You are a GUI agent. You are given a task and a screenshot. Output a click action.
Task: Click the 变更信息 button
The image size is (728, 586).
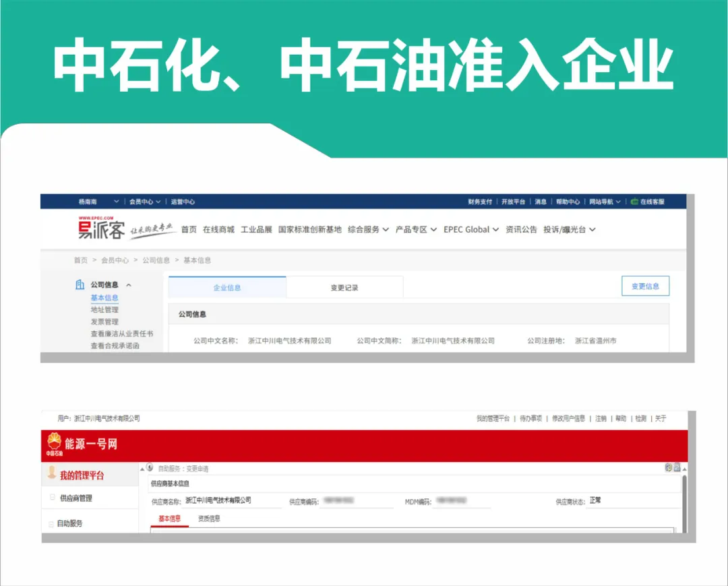click(x=645, y=286)
